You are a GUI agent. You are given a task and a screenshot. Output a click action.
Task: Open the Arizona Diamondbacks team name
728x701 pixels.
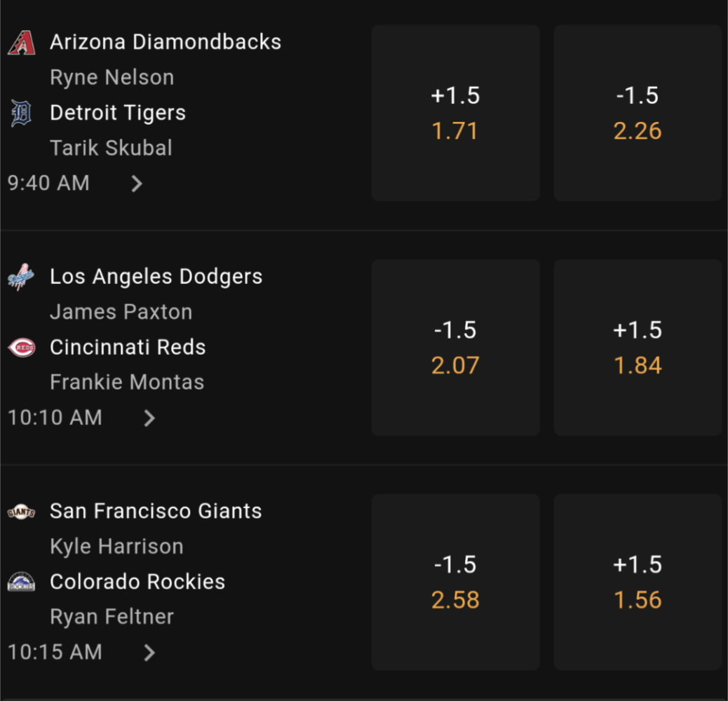[166, 42]
